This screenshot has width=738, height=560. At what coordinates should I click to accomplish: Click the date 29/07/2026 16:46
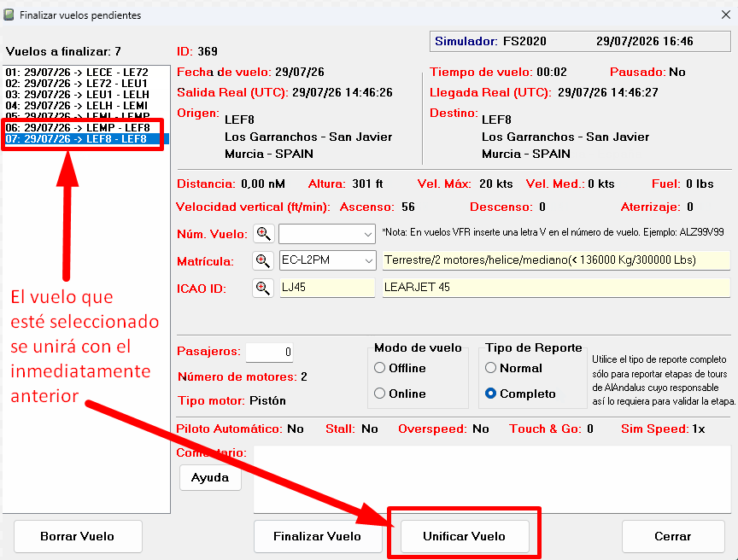click(x=645, y=41)
